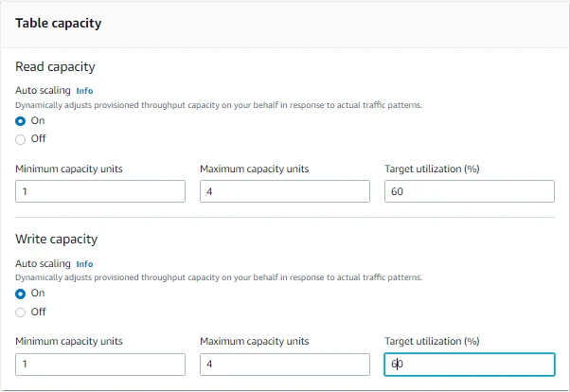Click Maximum capacity units label under Write capacity

(x=255, y=342)
